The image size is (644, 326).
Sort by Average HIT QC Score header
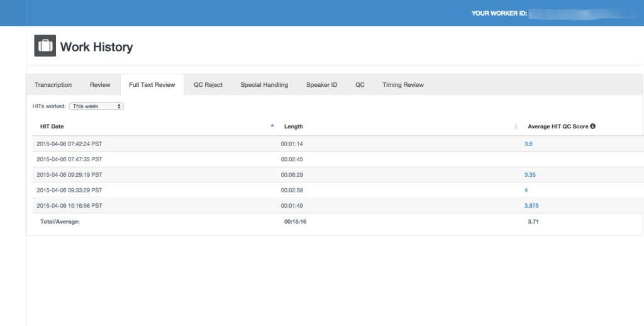pos(558,126)
